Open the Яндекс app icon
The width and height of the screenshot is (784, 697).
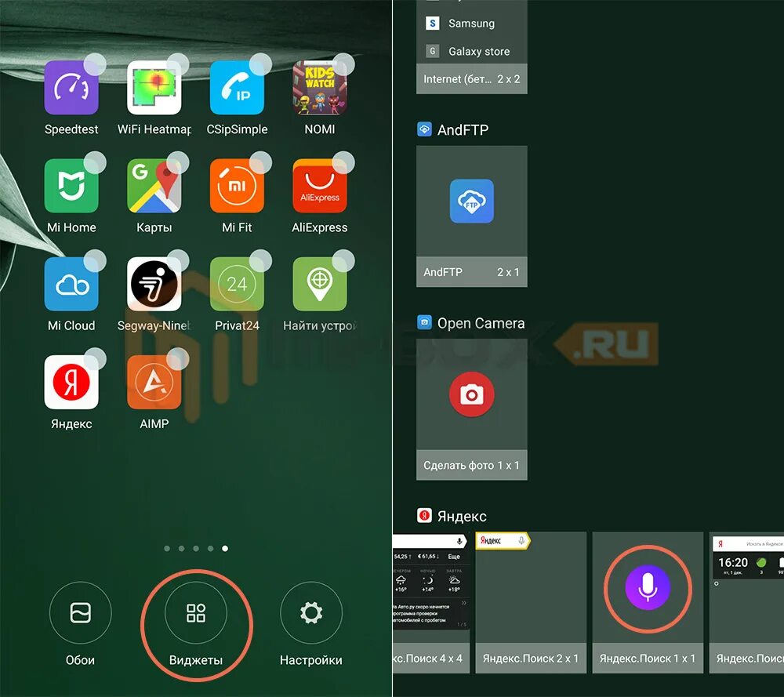[71, 382]
